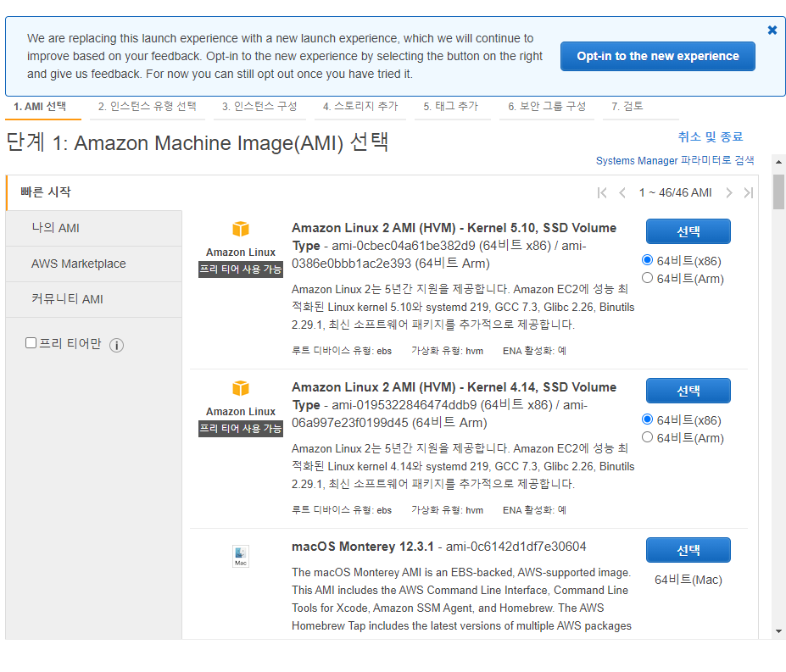Viewport: 786px width, 672px height.
Task: Click the 1 ~ 46/46 AMI count text
Action: 675,193
